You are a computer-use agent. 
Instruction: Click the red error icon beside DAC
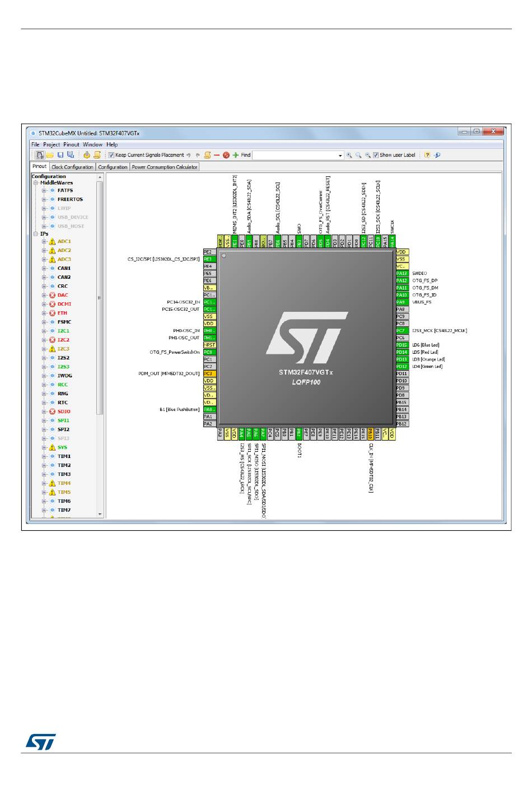(53, 295)
